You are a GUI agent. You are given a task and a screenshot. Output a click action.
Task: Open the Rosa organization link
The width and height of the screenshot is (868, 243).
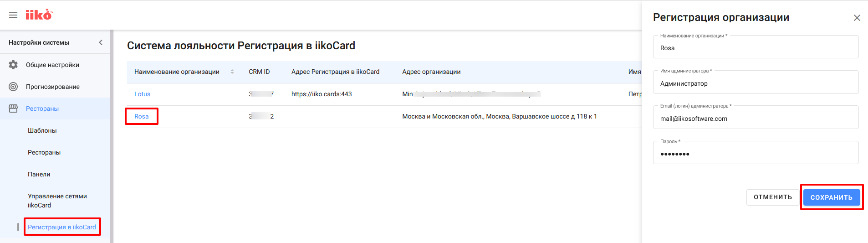142,116
